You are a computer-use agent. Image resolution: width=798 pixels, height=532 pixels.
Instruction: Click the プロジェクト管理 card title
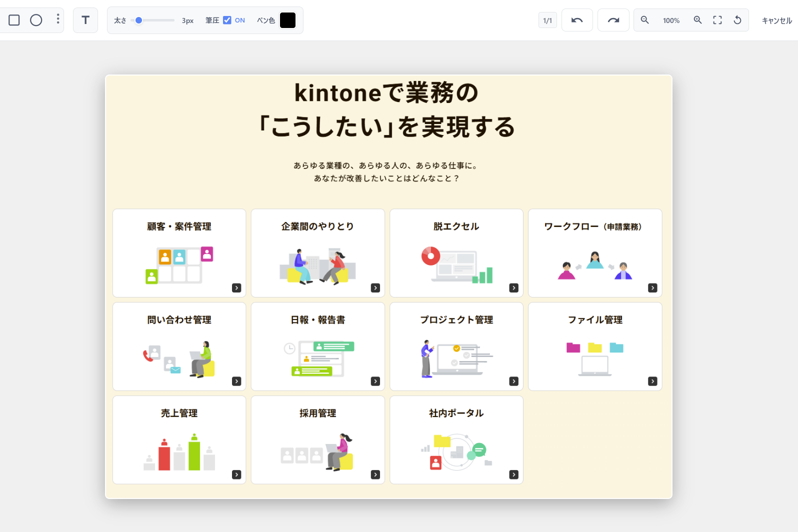pyautogui.click(x=456, y=320)
